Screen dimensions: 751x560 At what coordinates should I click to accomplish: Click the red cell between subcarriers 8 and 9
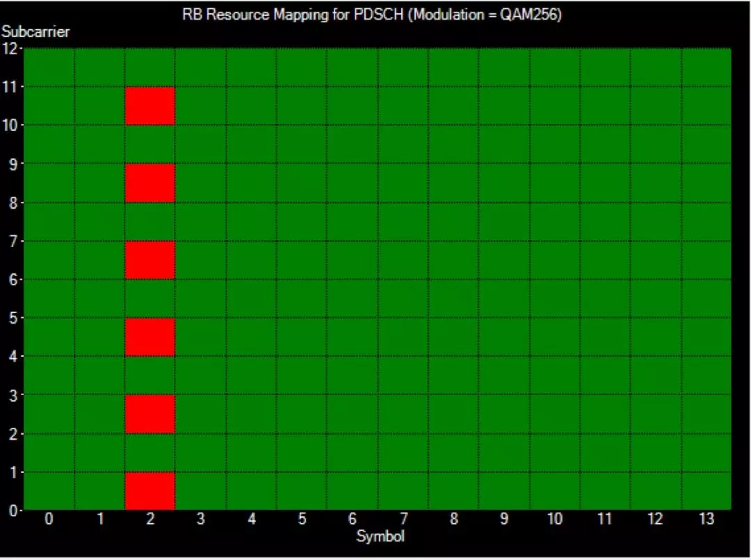pos(150,183)
